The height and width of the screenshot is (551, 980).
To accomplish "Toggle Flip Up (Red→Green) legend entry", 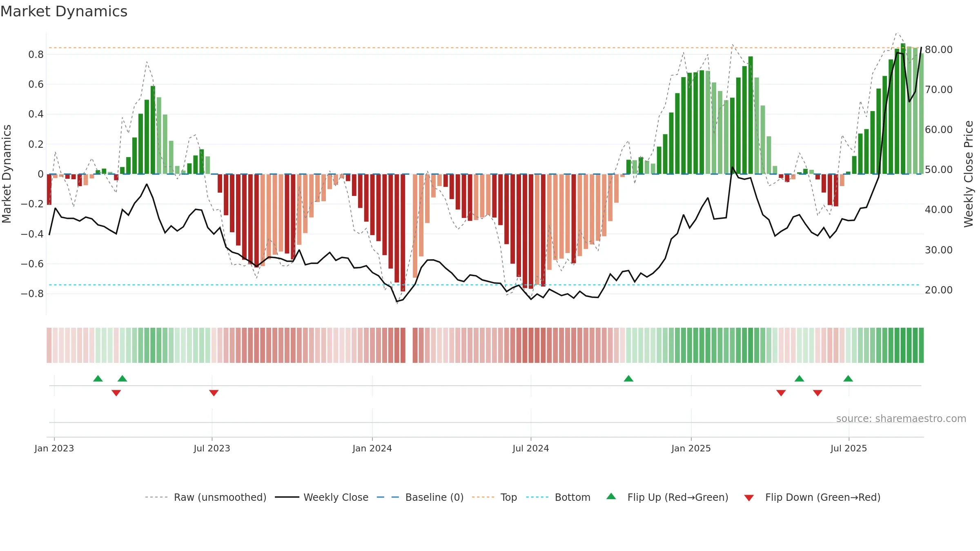I will click(667, 497).
